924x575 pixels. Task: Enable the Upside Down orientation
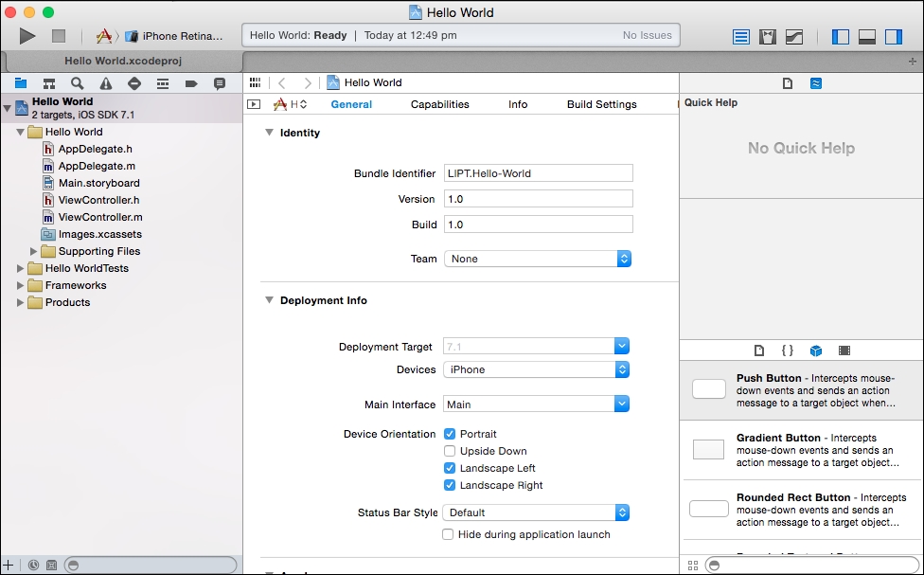click(450, 451)
